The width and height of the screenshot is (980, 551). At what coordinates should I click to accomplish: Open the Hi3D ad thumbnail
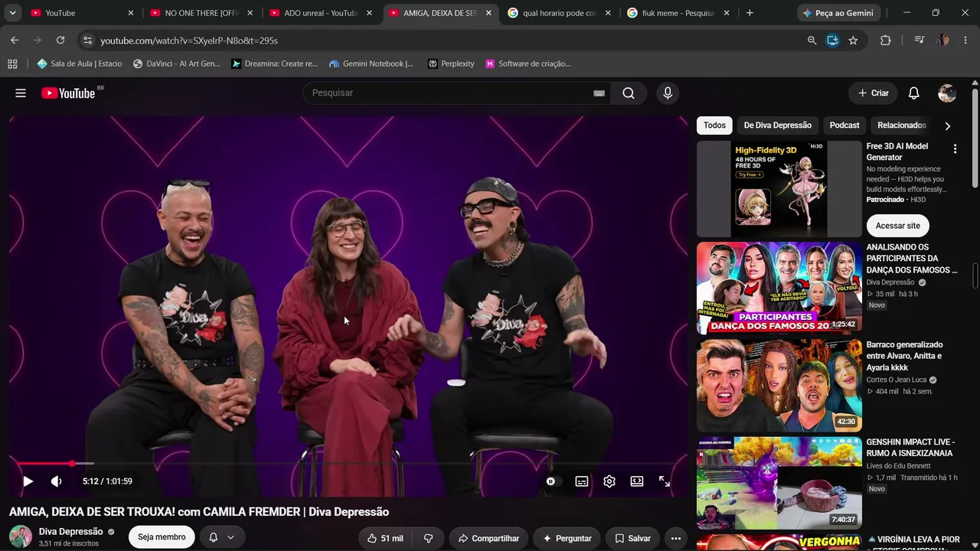click(779, 189)
